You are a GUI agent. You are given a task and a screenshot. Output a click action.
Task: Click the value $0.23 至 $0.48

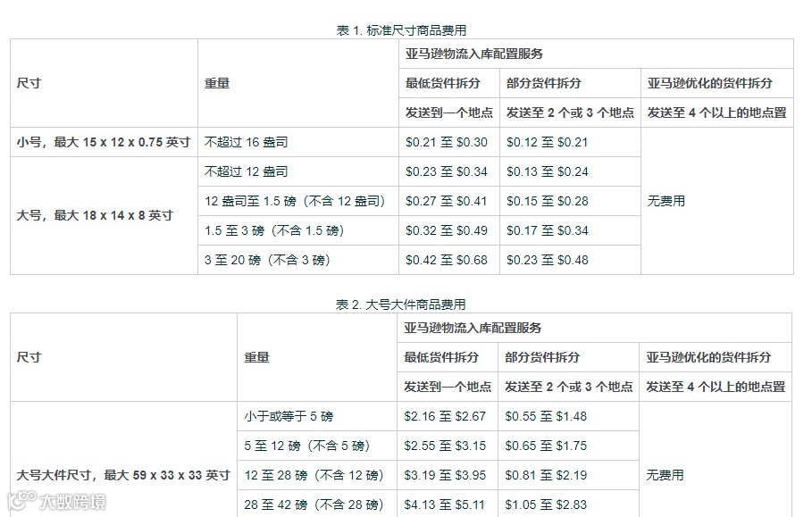[548, 261]
